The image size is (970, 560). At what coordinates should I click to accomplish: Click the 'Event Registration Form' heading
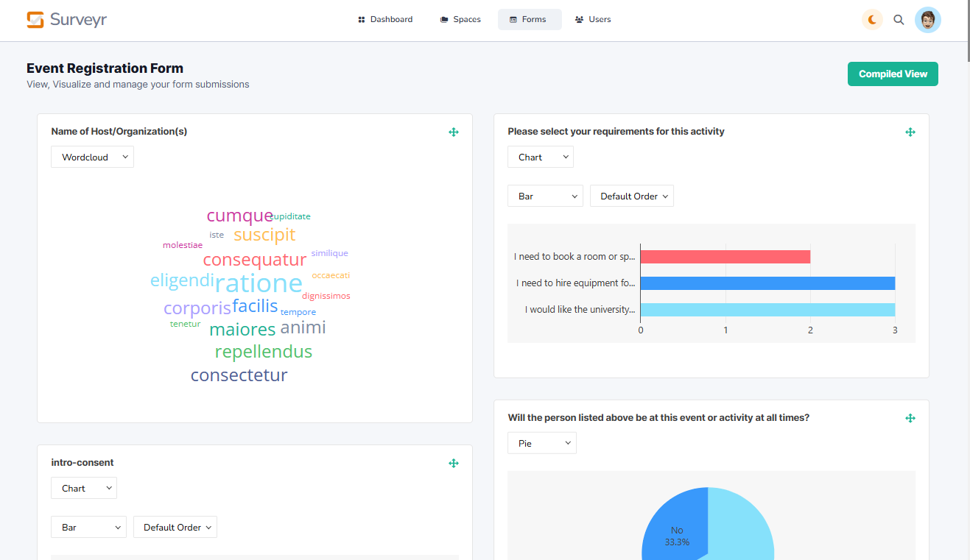point(105,68)
